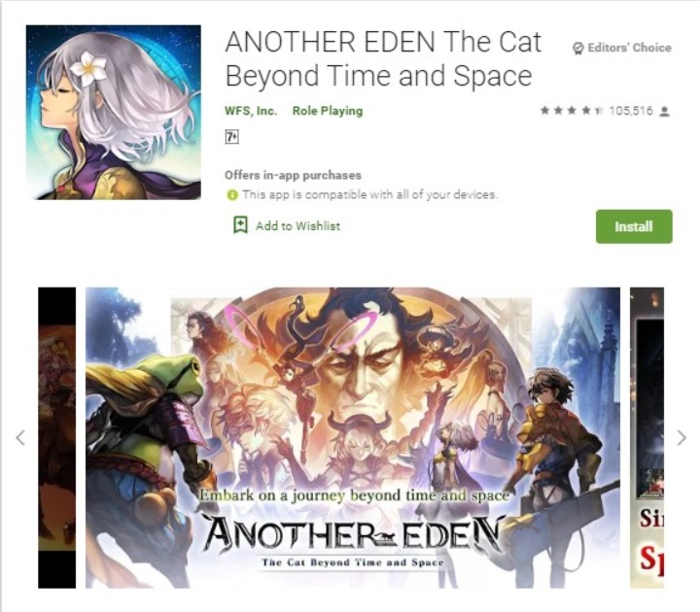Click the 105,516 ratings count
The height and width of the screenshot is (612, 700).
pos(631,111)
